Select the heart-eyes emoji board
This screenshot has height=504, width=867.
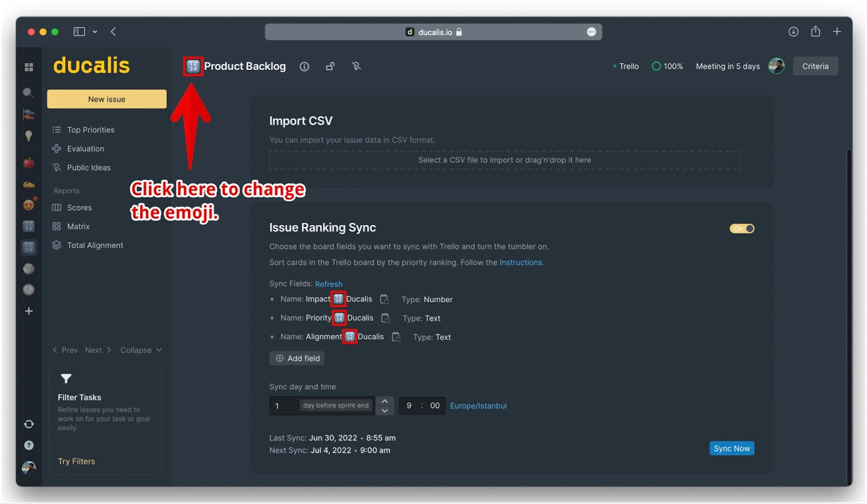click(29, 205)
